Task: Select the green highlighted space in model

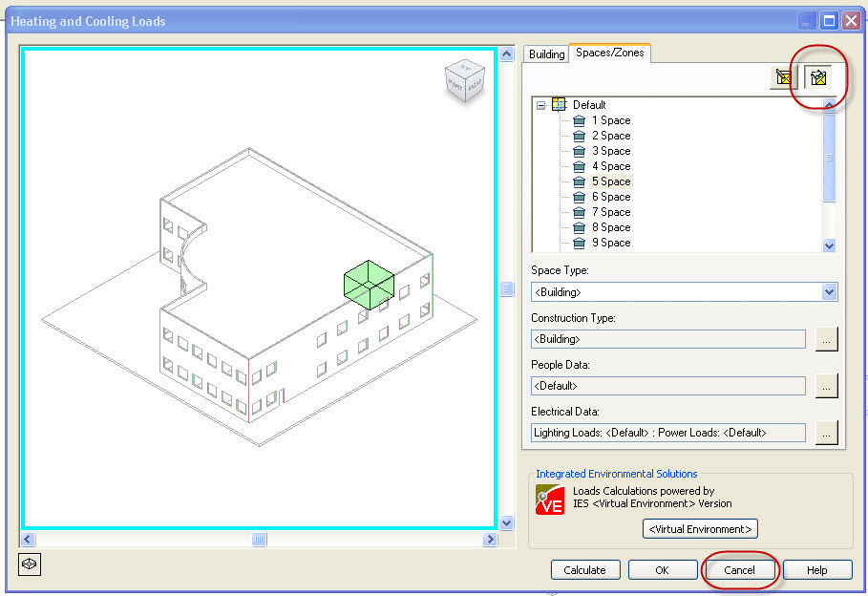Action: pos(369,285)
